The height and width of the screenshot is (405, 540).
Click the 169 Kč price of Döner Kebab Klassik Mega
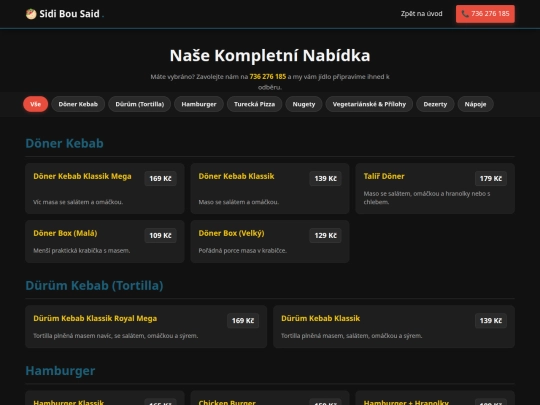[x=160, y=178]
